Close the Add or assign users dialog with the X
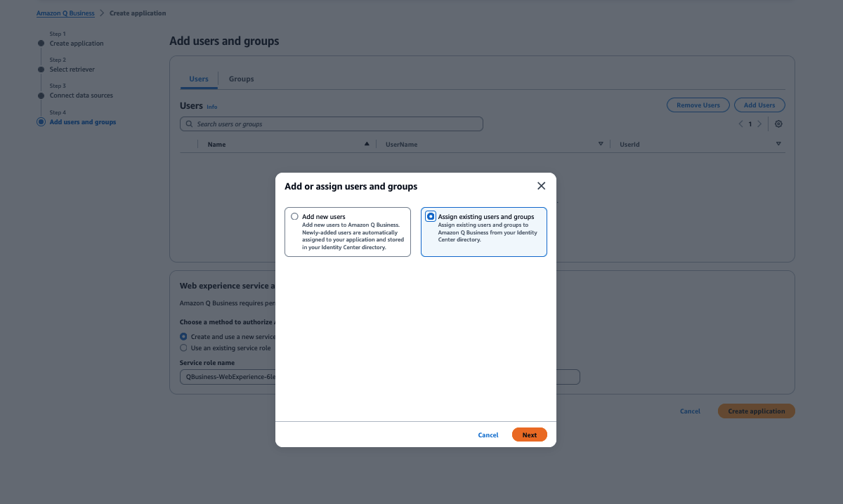843x504 pixels. point(541,185)
